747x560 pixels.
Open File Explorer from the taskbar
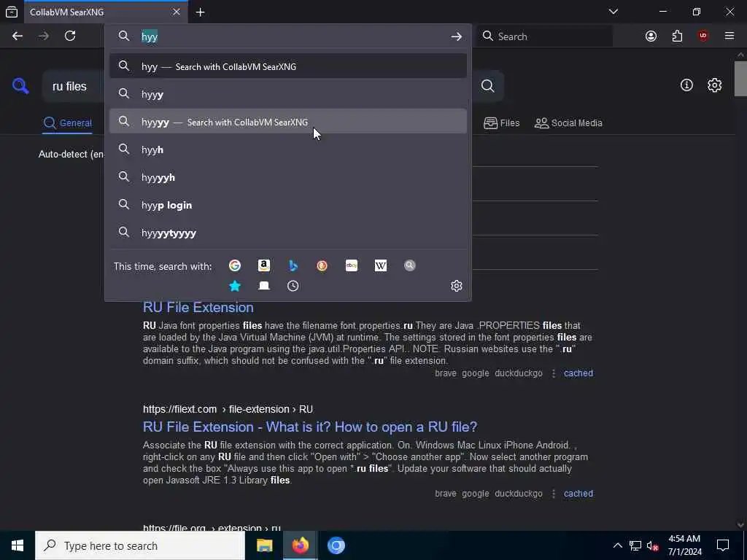(264, 545)
